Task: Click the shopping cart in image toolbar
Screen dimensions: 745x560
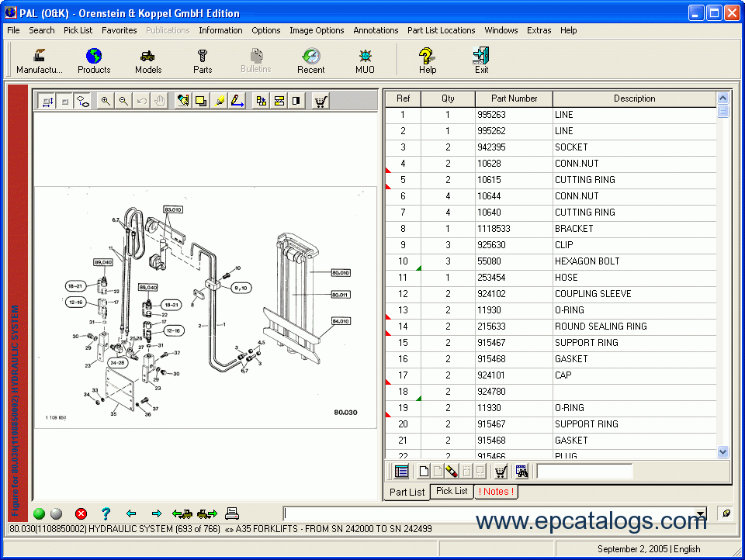Action: click(321, 101)
